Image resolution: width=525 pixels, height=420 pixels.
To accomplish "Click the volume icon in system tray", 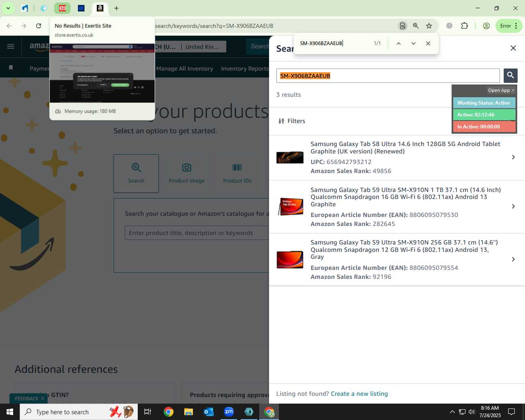I will pos(472,412).
